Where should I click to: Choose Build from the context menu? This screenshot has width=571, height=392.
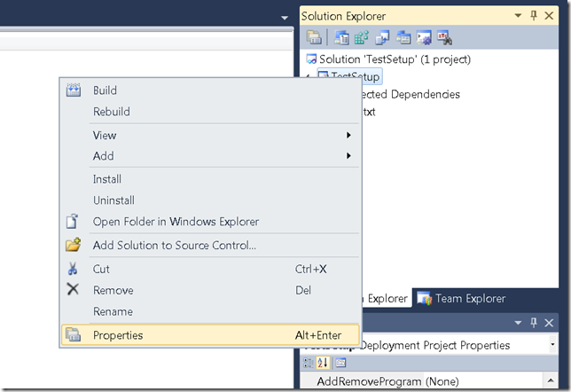coord(210,90)
